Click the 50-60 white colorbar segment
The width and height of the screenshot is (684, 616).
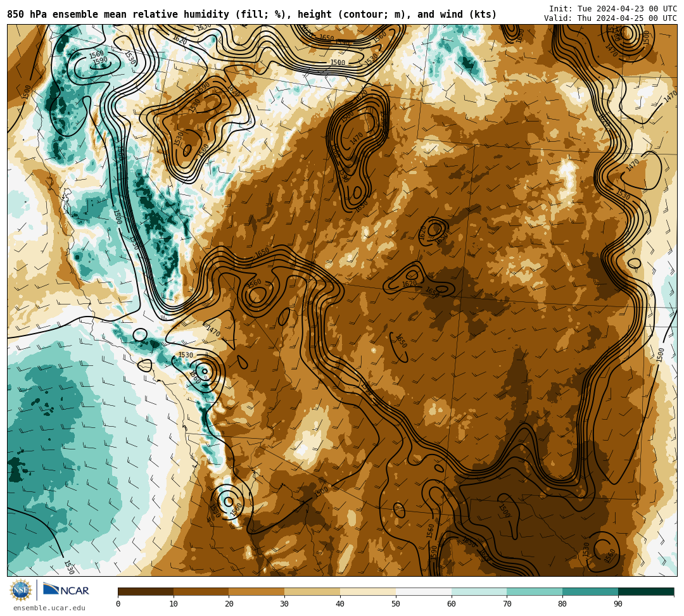pyautogui.click(x=424, y=591)
